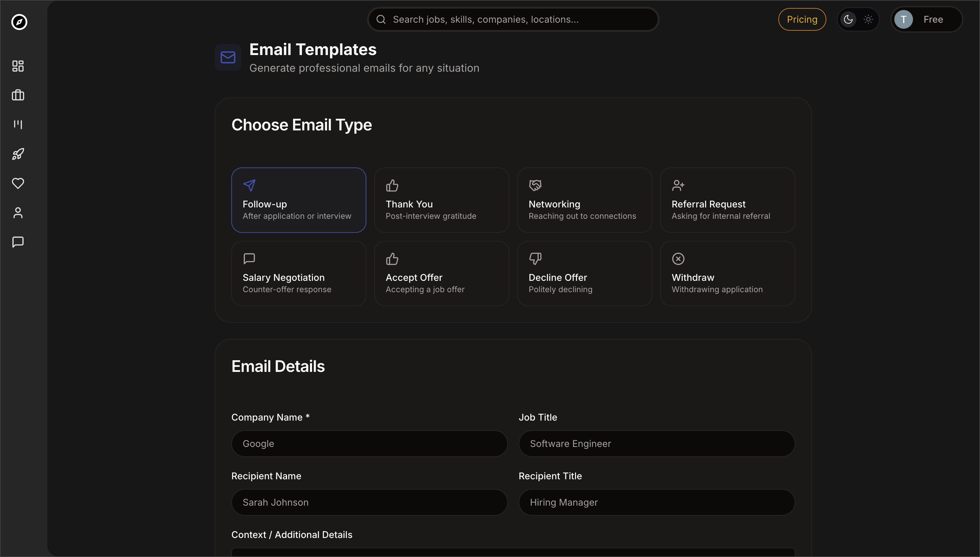Click the kanban board icon in sidebar
Viewport: 980px width, 557px height.
click(18, 124)
